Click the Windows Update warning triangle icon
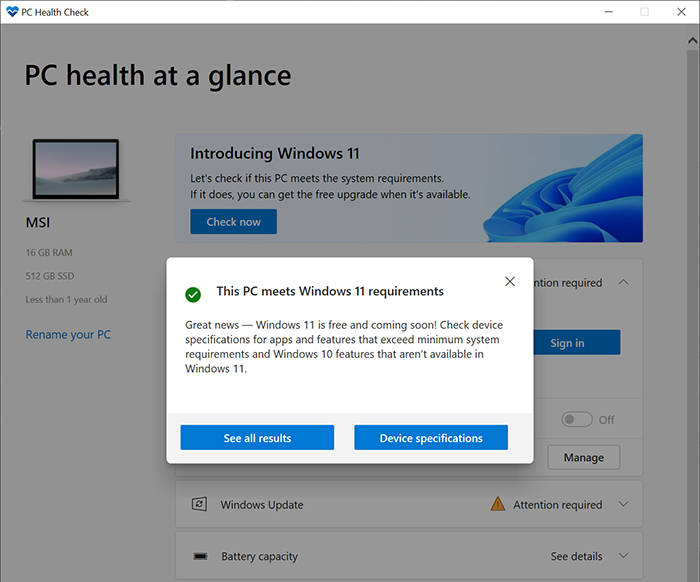The width and height of the screenshot is (700, 582). [497, 504]
